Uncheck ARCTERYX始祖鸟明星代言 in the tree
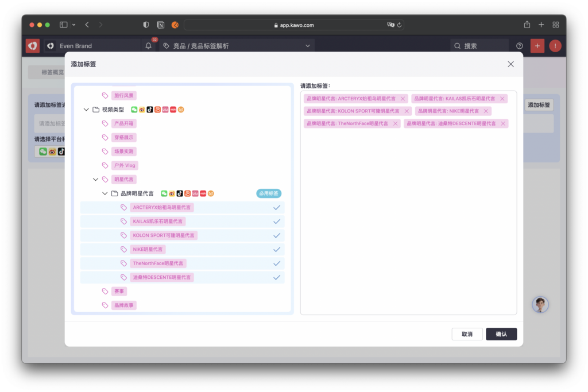 point(277,208)
